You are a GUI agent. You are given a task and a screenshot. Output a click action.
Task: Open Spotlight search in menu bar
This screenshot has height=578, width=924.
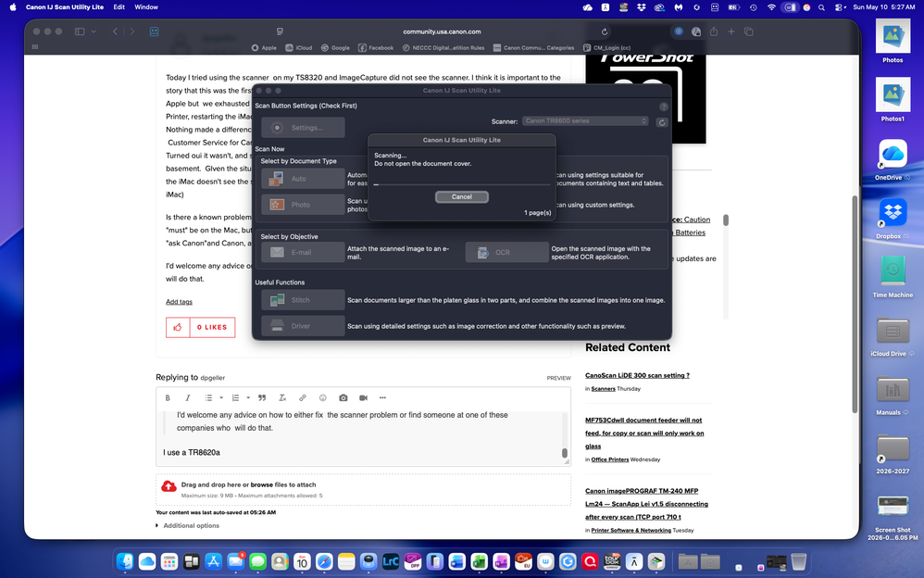[821, 7]
